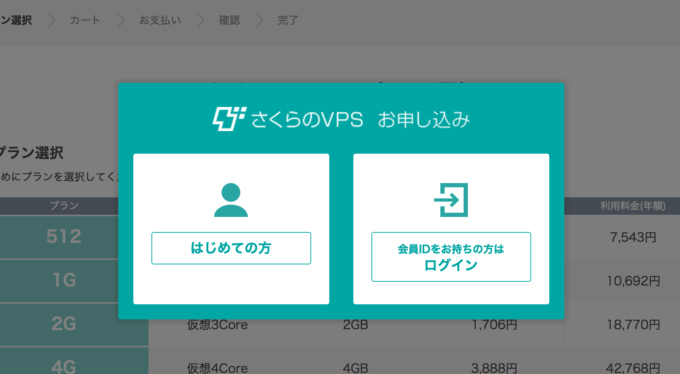Click the person silhouette icon
680x374 pixels.
(231, 200)
